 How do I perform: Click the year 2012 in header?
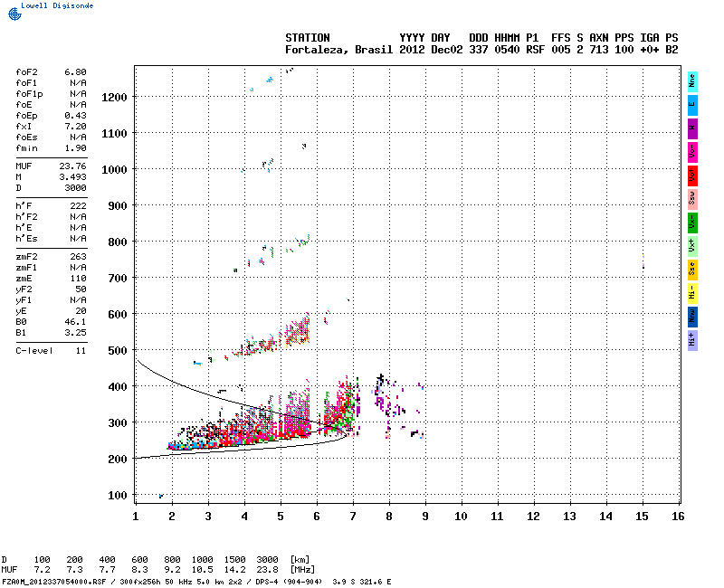click(x=412, y=50)
